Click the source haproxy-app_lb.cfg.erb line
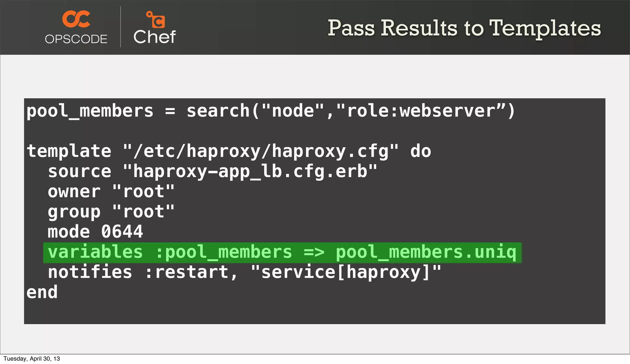This screenshot has width=630, height=364. [212, 172]
